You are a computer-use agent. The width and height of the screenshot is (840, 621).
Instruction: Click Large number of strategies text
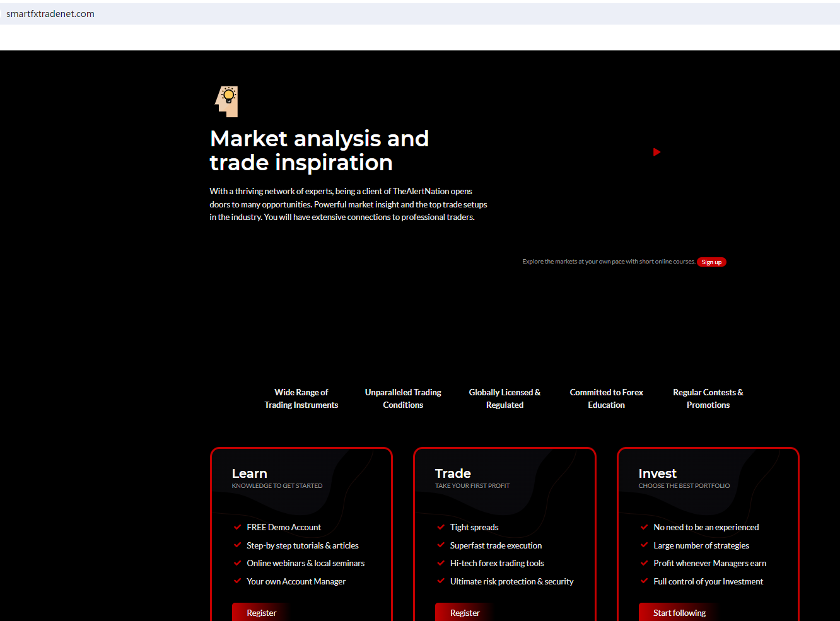pos(701,545)
